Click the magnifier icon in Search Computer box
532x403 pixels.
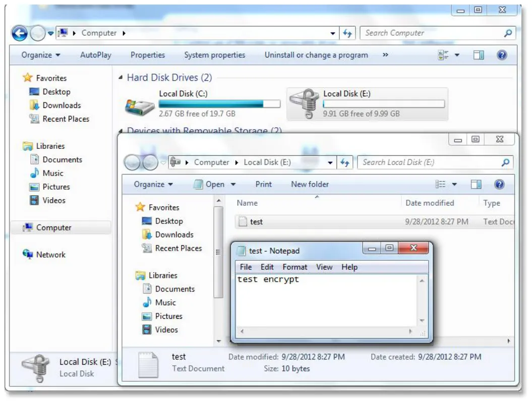(x=508, y=33)
